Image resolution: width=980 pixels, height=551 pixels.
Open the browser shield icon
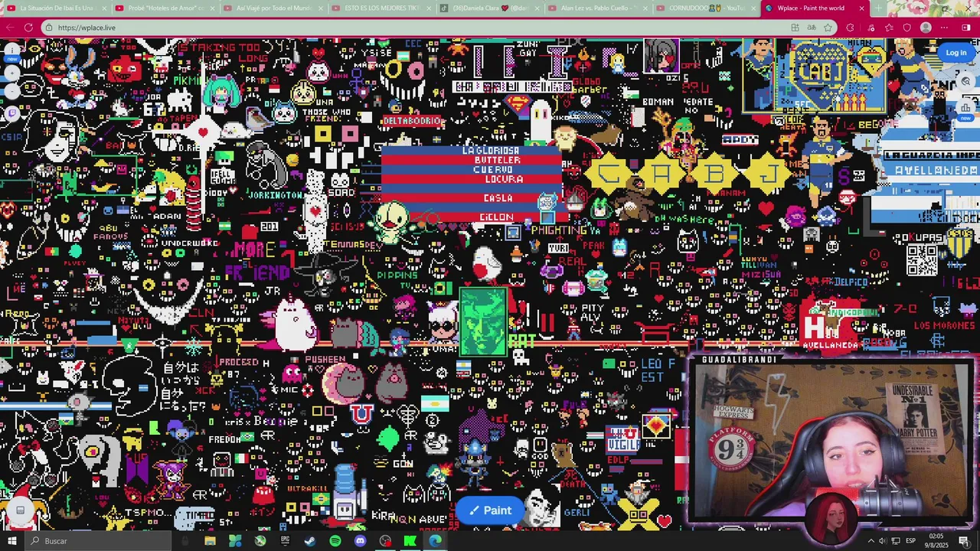coord(907,28)
